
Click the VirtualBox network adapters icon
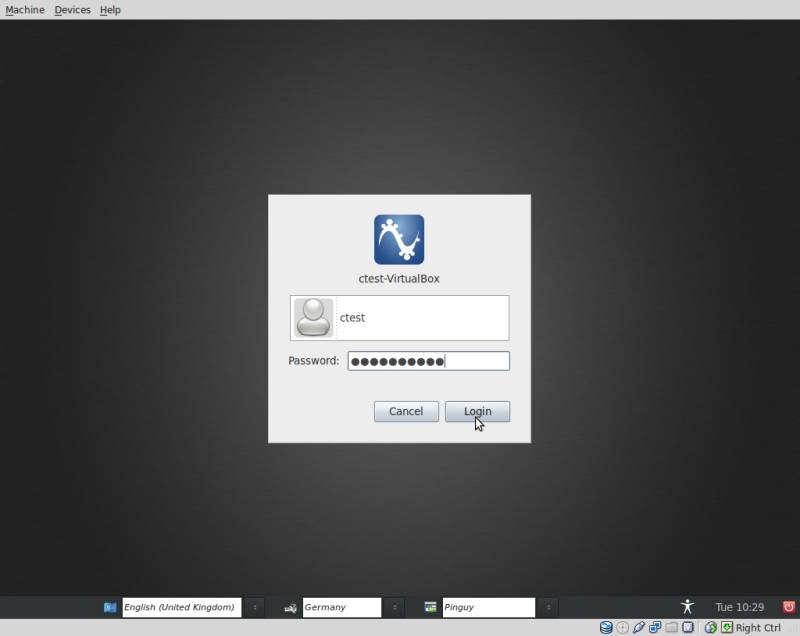pyautogui.click(x=655, y=627)
